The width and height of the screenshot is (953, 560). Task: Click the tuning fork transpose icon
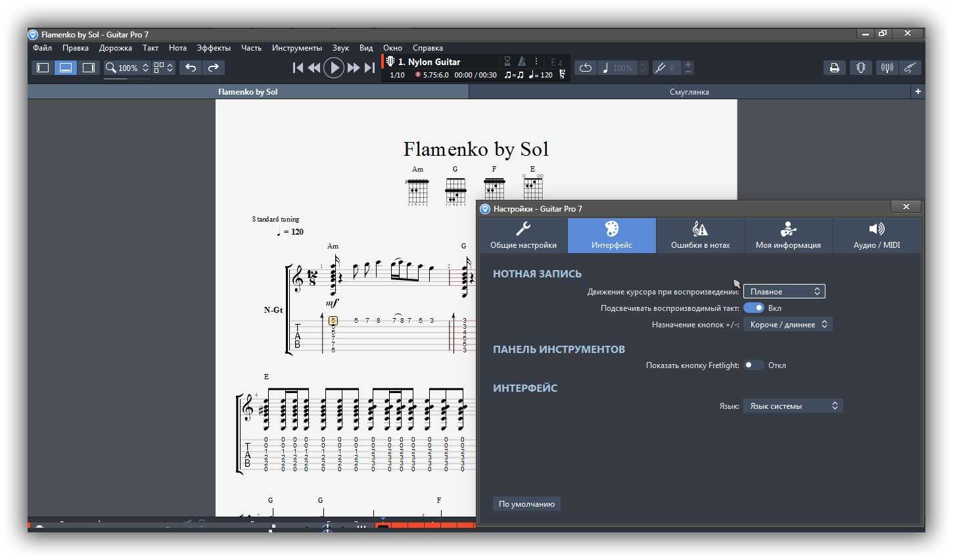pyautogui.click(x=661, y=68)
